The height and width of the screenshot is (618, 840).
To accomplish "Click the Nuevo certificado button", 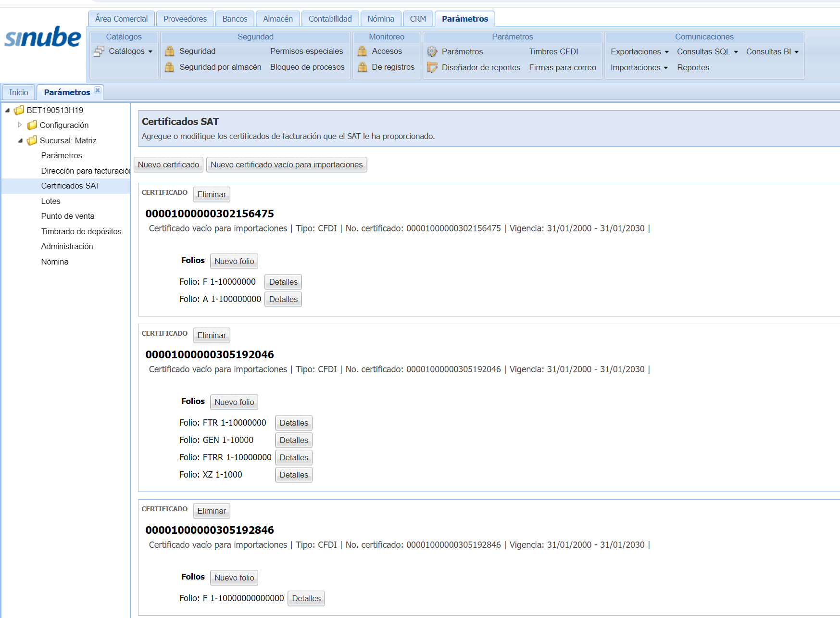I will coord(168,164).
